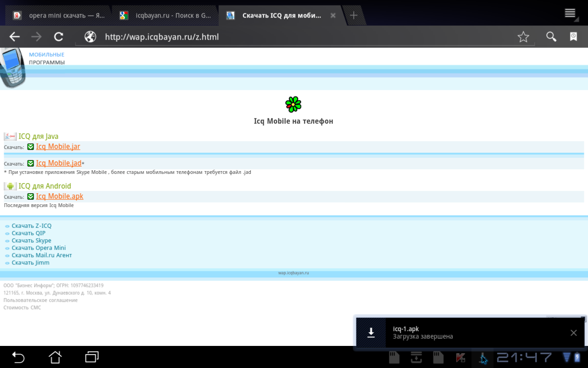Screen dimensions: 588x368
Task: Open the 'icq-1.apk' downloaded file name
Action: pos(406,328)
